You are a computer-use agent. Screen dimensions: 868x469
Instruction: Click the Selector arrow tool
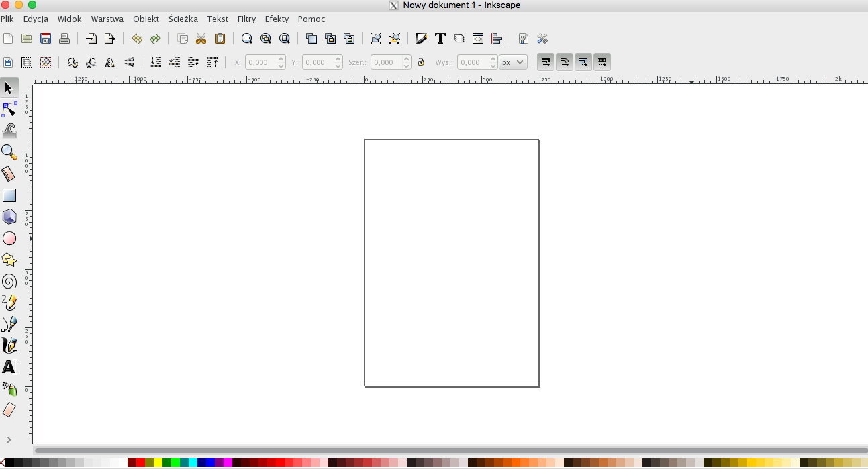(x=9, y=88)
